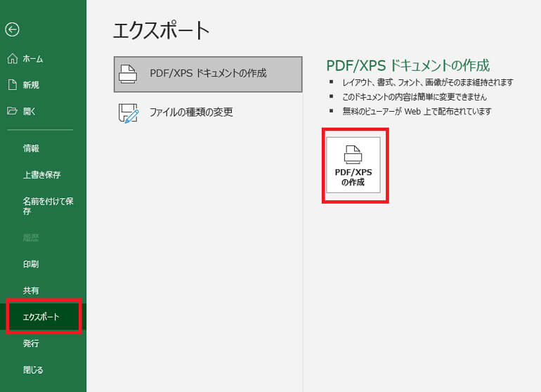Viewport: 541px width, 392px height.
Task: Click text レイアウト、書式、フォント、画像がそのまま維持されます
Action: pos(427,82)
